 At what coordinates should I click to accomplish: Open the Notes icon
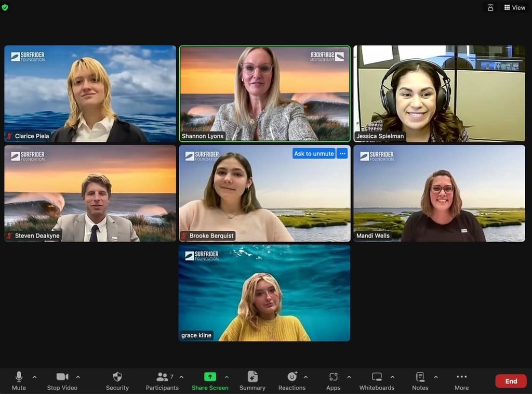coord(420,377)
